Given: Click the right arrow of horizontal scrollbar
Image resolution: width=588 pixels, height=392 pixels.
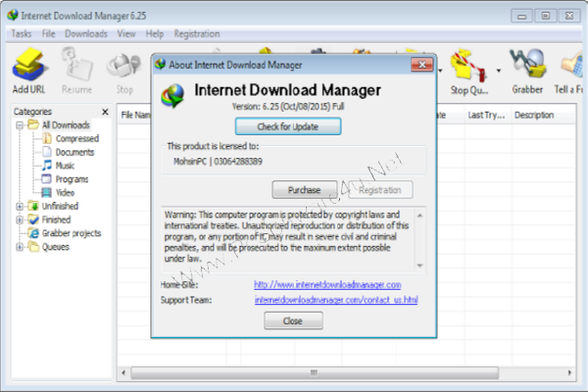Looking at the screenshot, I should (569, 372).
